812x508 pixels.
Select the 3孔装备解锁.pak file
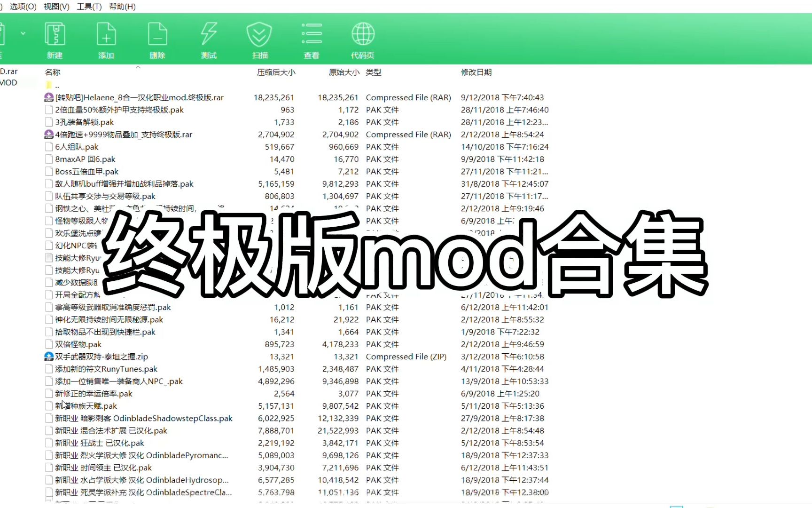(85, 122)
